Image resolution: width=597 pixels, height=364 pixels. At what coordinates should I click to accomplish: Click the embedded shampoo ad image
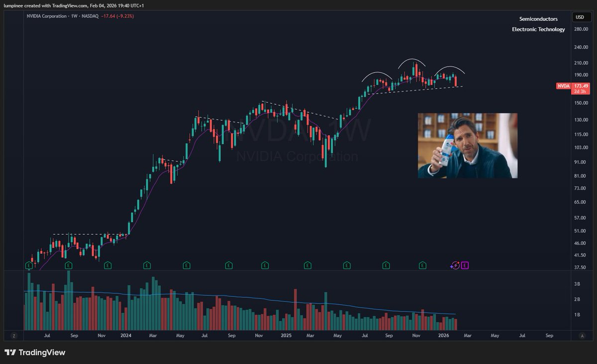pyautogui.click(x=468, y=146)
